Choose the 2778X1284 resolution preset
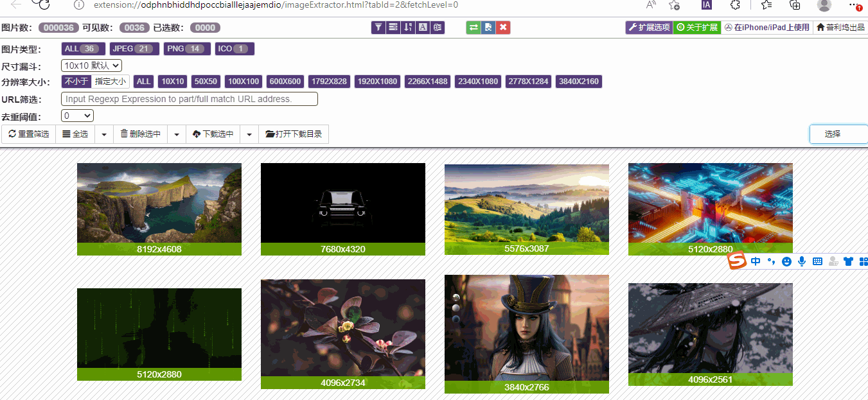The height and width of the screenshot is (400, 868). (x=528, y=82)
